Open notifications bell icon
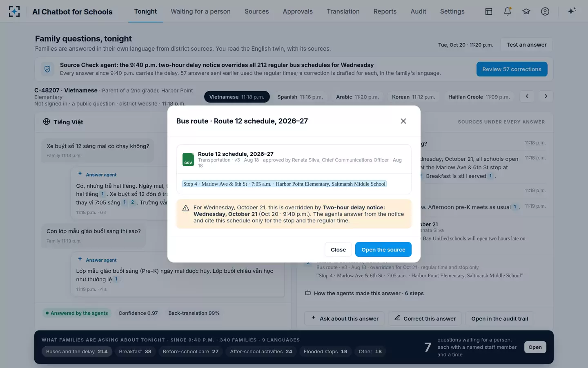This screenshot has width=588, height=368. tap(508, 11)
